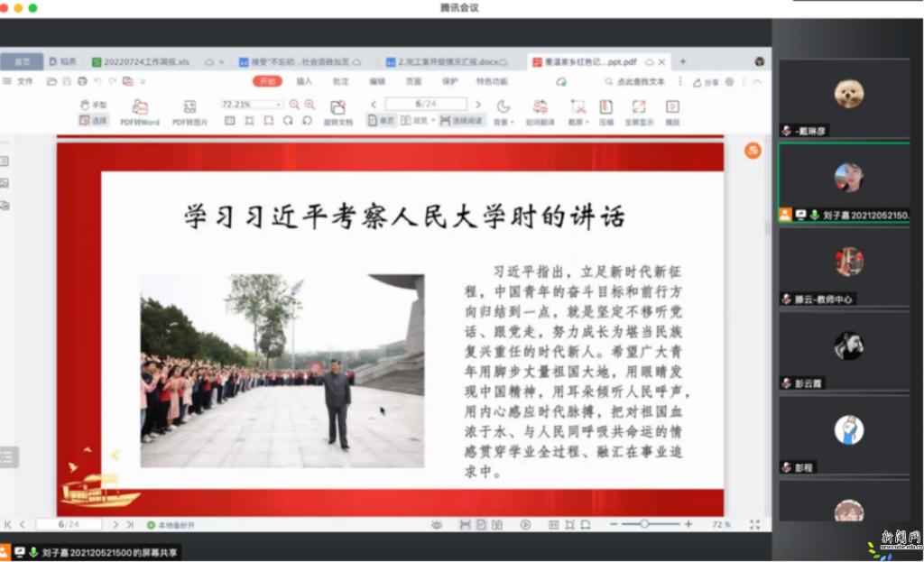Jump to last page in status bar

(130, 524)
